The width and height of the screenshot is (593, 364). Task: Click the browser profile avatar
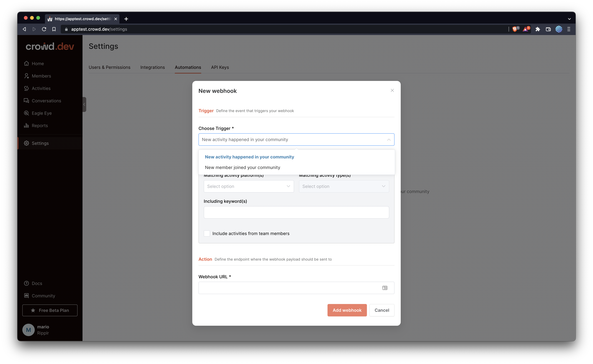pos(559,29)
